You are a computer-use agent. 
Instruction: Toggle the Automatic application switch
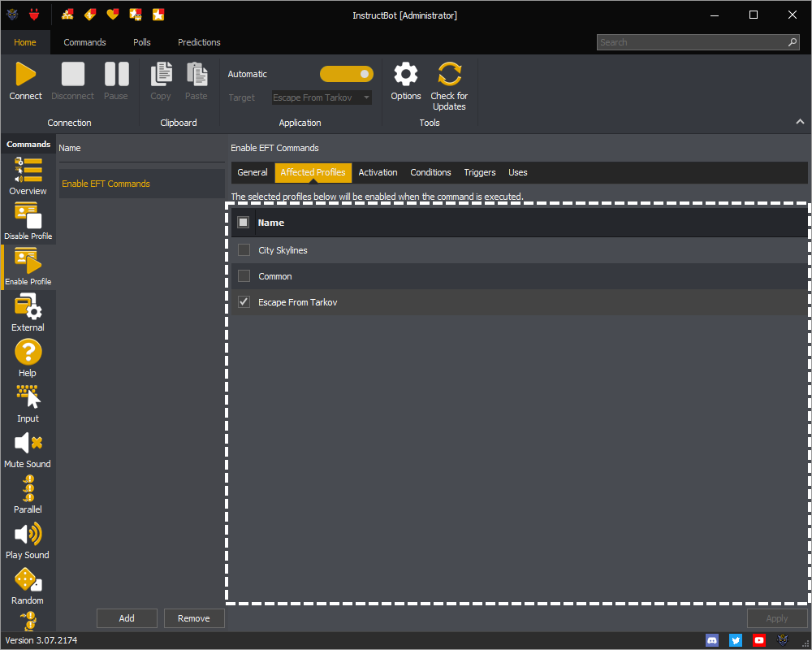pyautogui.click(x=347, y=74)
